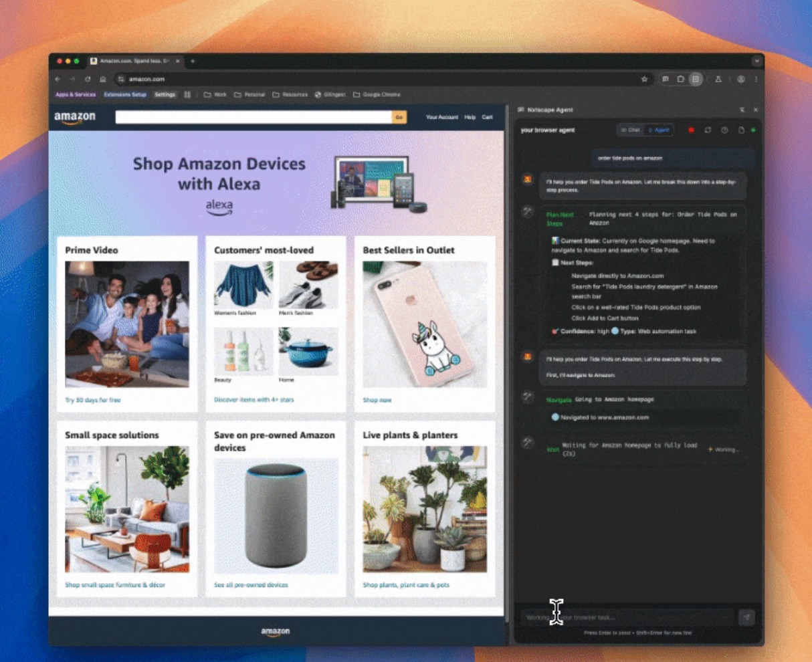The width and height of the screenshot is (812, 662).
Task: Open the help icon in agent panel
Action: [724, 130]
